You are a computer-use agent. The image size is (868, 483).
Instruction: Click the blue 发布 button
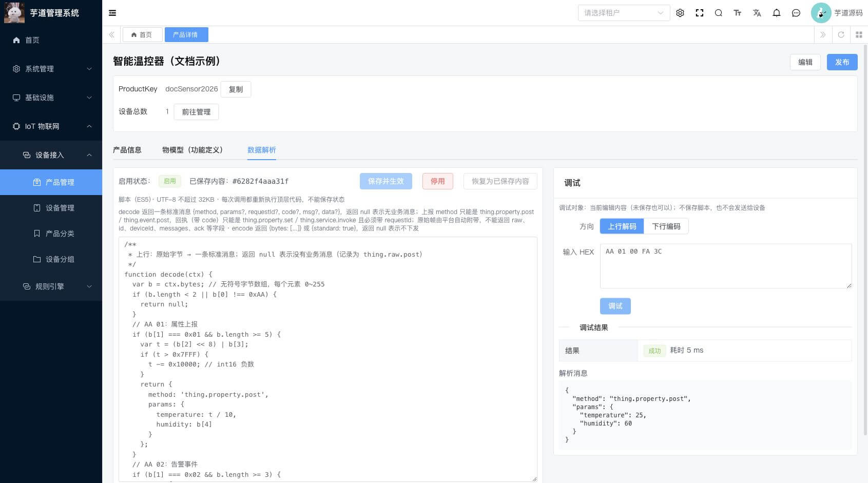coord(842,62)
